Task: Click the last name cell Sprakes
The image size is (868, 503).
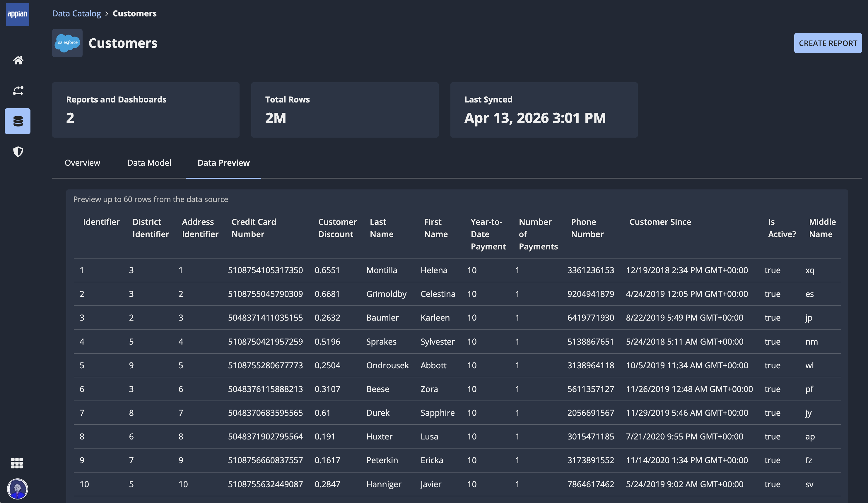Action: [381, 341]
